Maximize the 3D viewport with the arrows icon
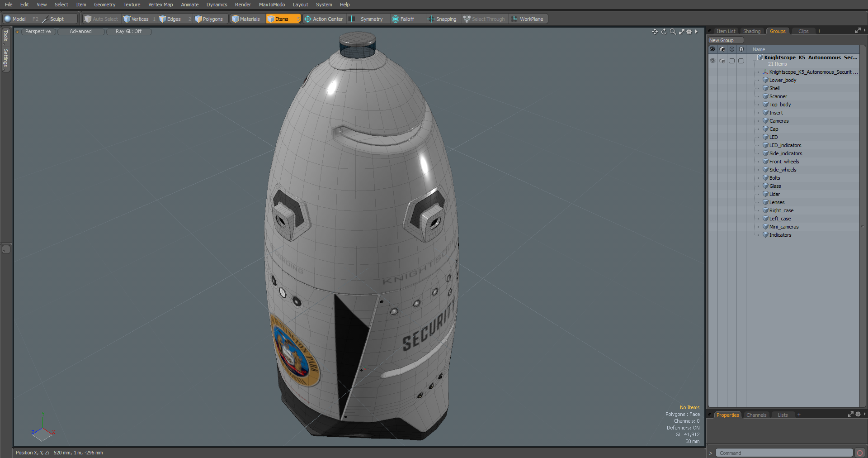Viewport: 868px width, 458px height. tap(681, 32)
